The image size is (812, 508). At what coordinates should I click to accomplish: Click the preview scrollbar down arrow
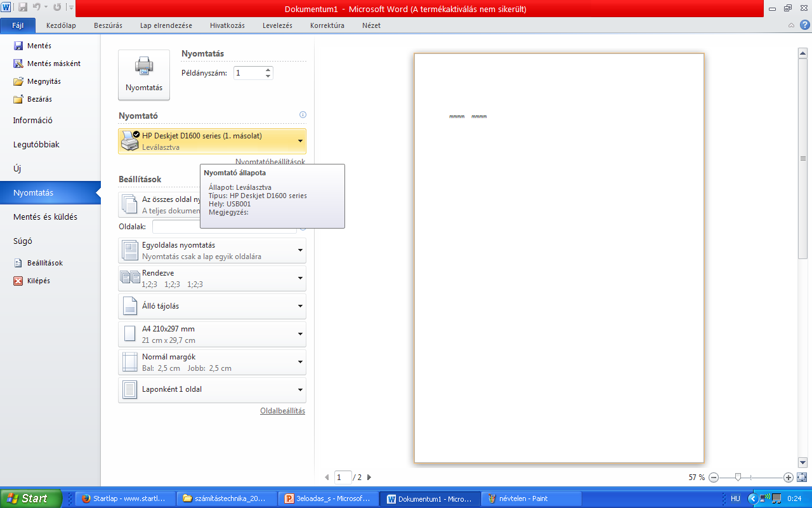pos(802,462)
